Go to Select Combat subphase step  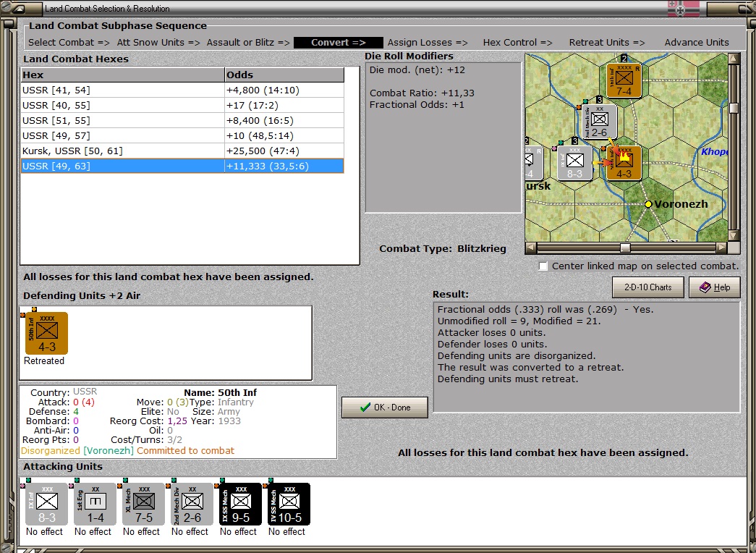pyautogui.click(x=69, y=43)
